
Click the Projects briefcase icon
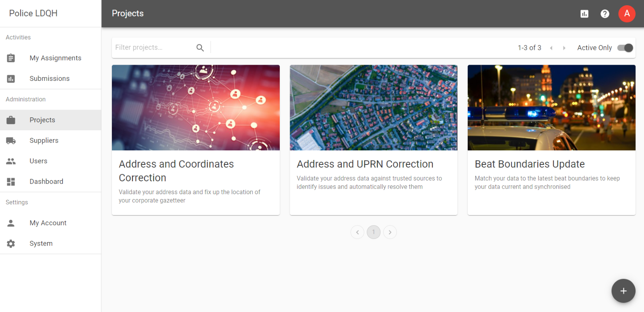(11, 120)
